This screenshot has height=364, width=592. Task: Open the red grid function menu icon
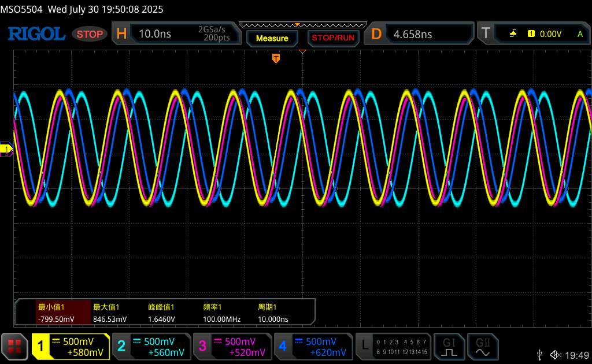(14, 346)
